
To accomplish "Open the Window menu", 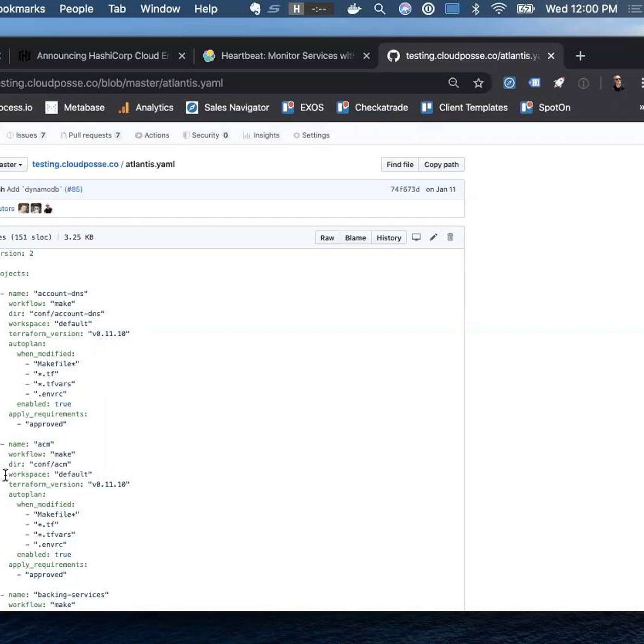I will pos(160,9).
